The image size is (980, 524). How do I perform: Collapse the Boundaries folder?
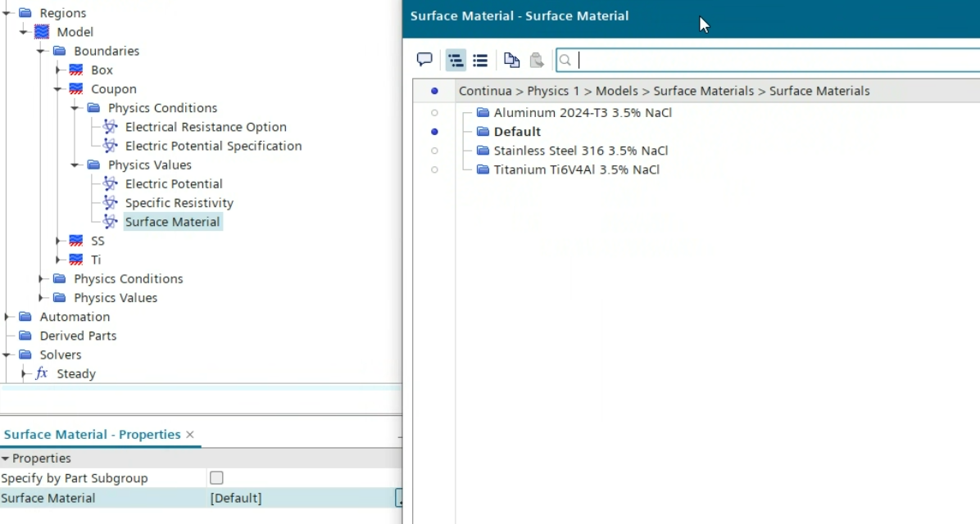pos(41,51)
